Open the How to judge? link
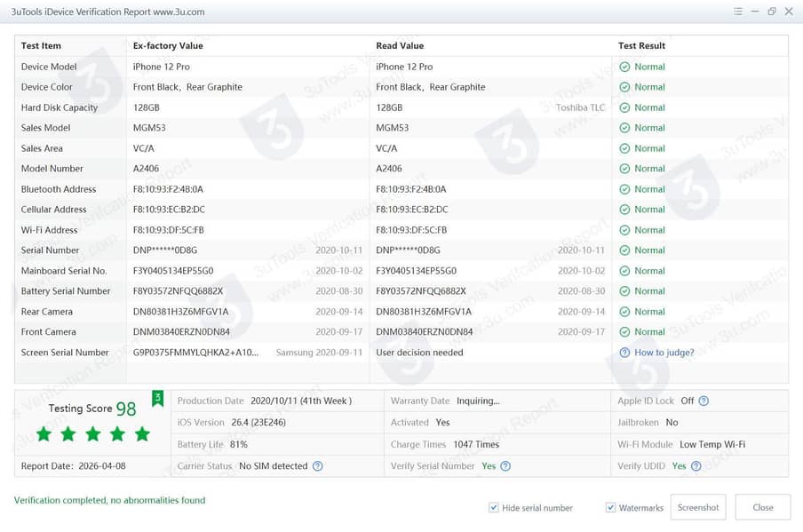Image resolution: width=803 pixels, height=532 pixels. [x=664, y=353]
